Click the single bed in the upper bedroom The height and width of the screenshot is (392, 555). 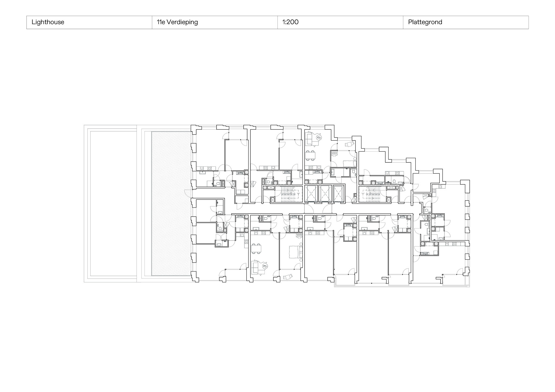point(350,163)
